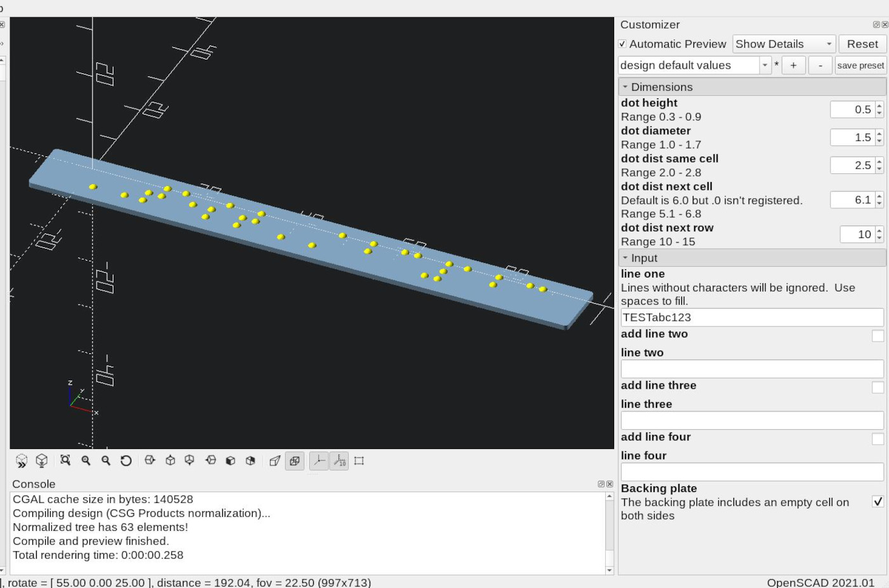Open the design default values preset dropdown

click(765, 65)
